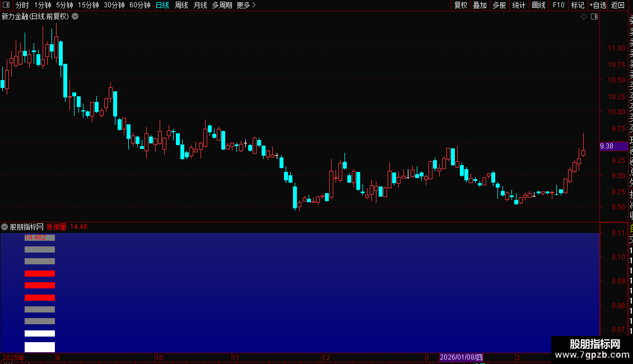Screen dimensions: 633x364
Task: Expand the 股朋指标网 indicator dropdown
Action: pos(4,227)
